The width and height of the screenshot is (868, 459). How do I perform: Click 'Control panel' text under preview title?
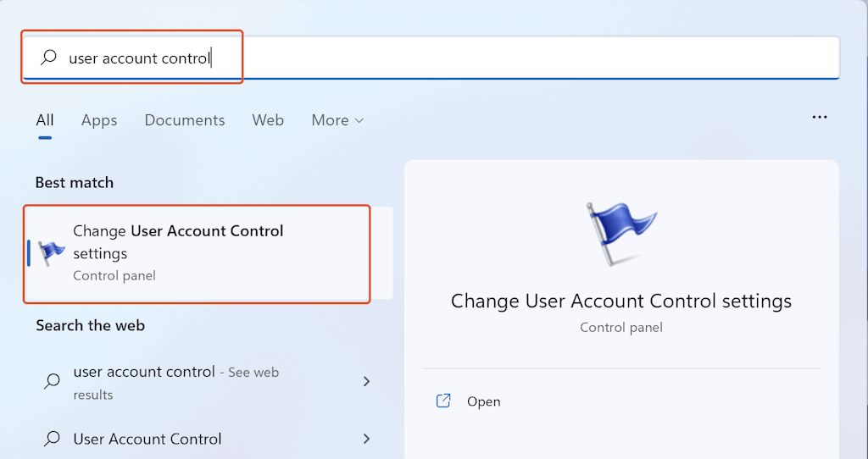(x=621, y=328)
